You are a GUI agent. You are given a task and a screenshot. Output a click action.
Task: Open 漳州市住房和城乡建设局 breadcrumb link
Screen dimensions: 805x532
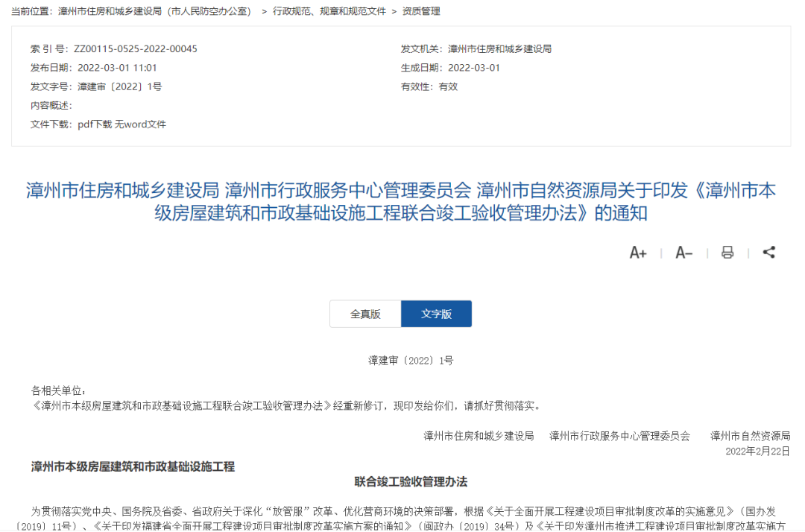coord(154,11)
